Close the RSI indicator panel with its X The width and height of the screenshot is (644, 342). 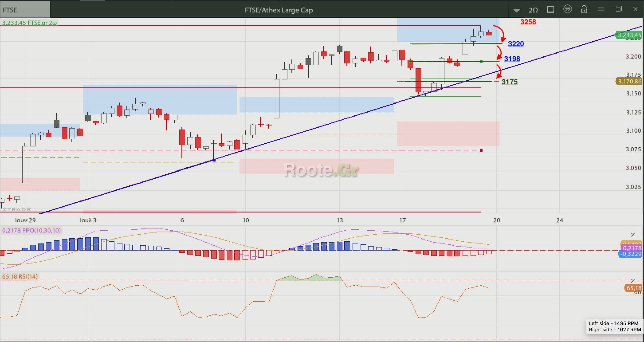(x=633, y=281)
